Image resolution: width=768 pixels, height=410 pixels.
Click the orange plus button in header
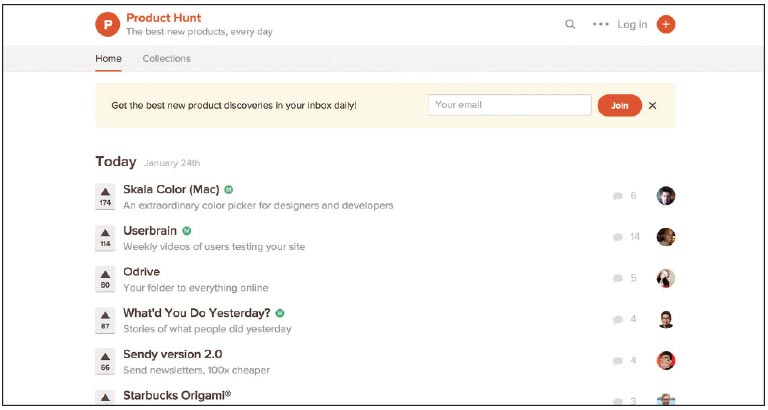(x=666, y=24)
